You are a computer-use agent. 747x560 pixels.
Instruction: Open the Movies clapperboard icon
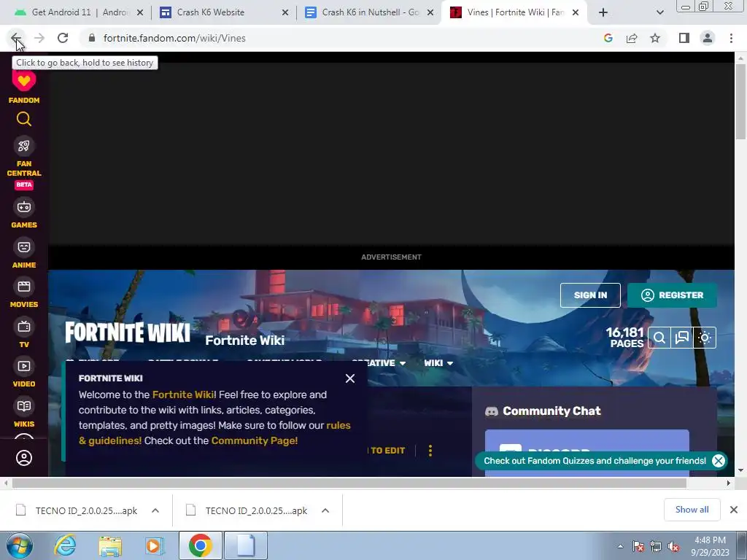click(x=24, y=287)
